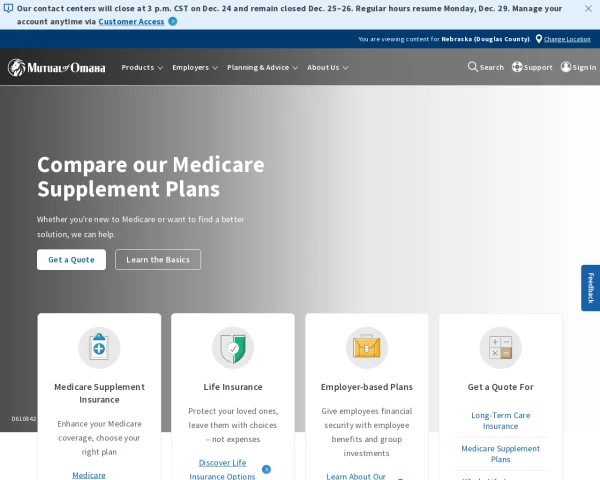Click the Employer-based Plans card heading

pos(367,387)
